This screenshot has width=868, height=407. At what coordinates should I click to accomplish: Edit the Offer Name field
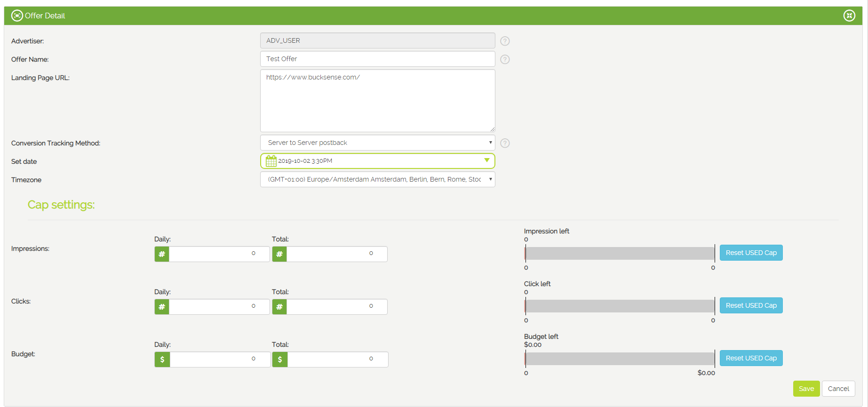click(x=378, y=59)
